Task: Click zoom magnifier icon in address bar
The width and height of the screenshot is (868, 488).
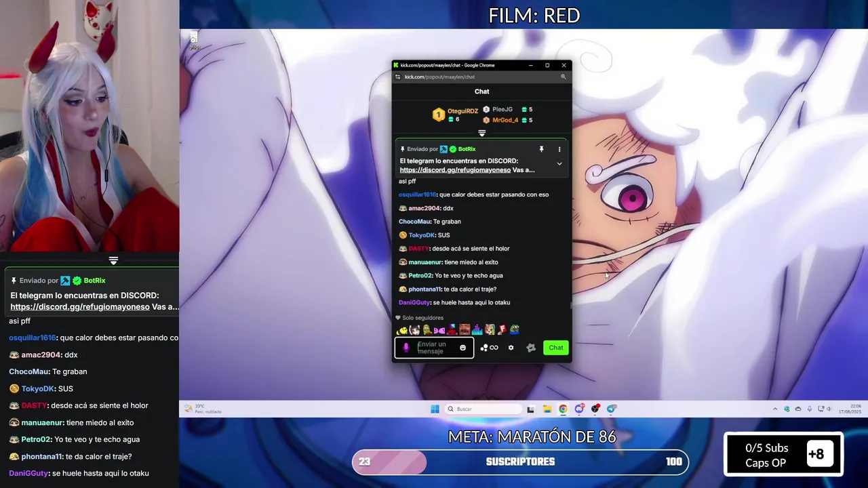Action: click(x=563, y=77)
